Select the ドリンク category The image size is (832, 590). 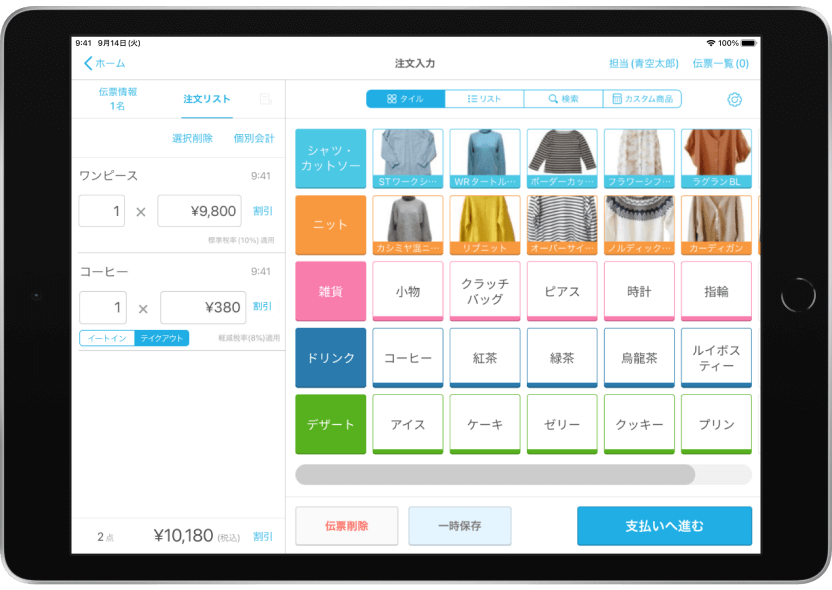330,358
